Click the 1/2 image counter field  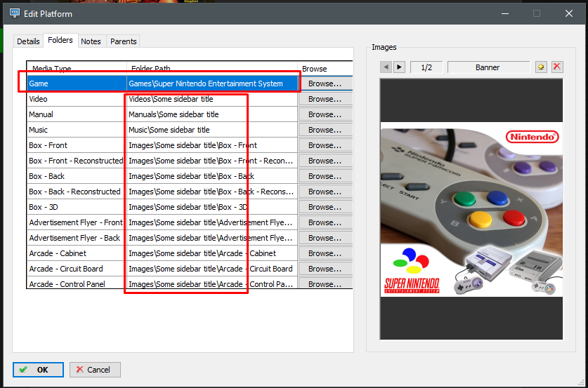426,67
